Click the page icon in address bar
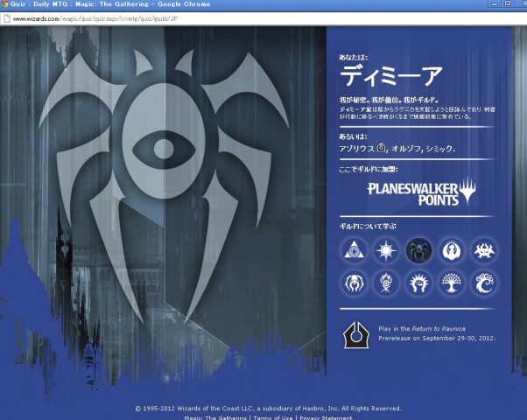This screenshot has width=527, height=420. (x=6, y=19)
